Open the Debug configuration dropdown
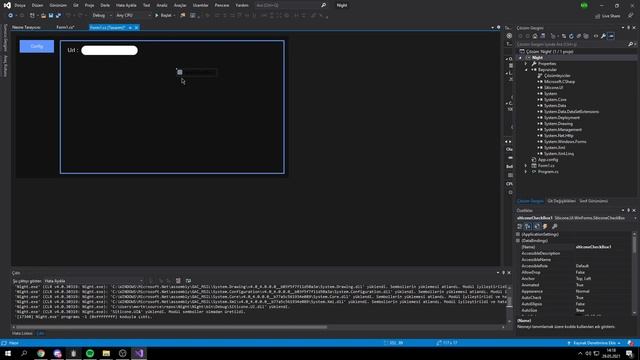Viewport: 640px width, 360px height. [x=101, y=16]
